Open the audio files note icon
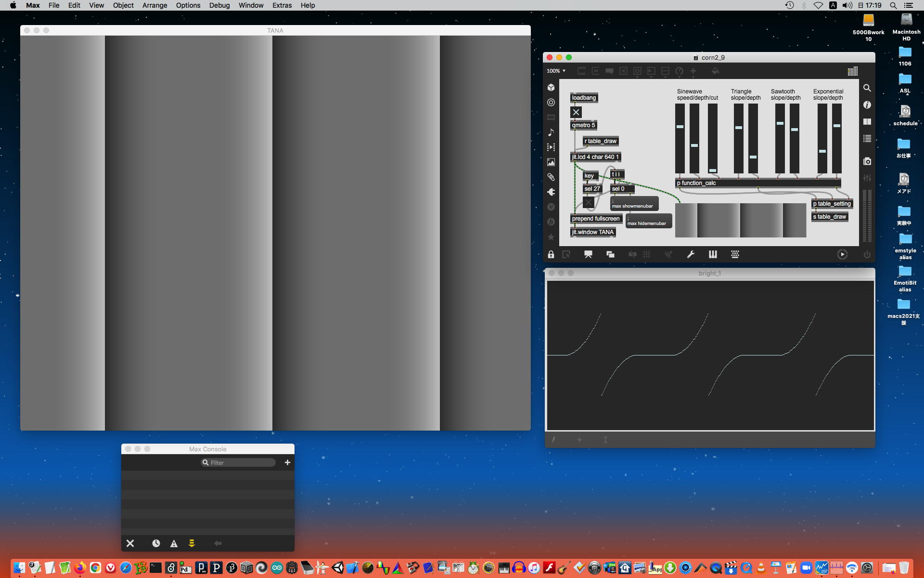Image resolution: width=924 pixels, height=578 pixels. click(551, 132)
